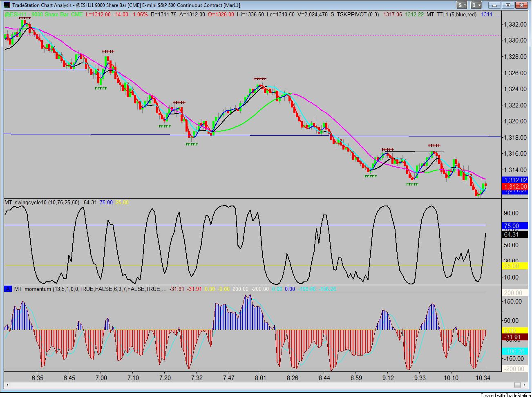Viewport: 532px width, 398px height.
Task: Click the MT TTL1 (5,blue,red) label
Action: click(451, 14)
